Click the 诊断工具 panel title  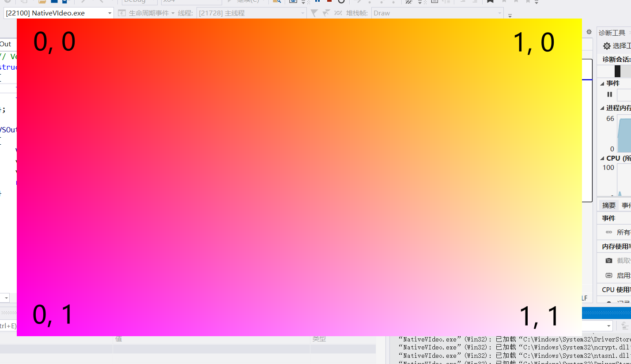tap(612, 33)
